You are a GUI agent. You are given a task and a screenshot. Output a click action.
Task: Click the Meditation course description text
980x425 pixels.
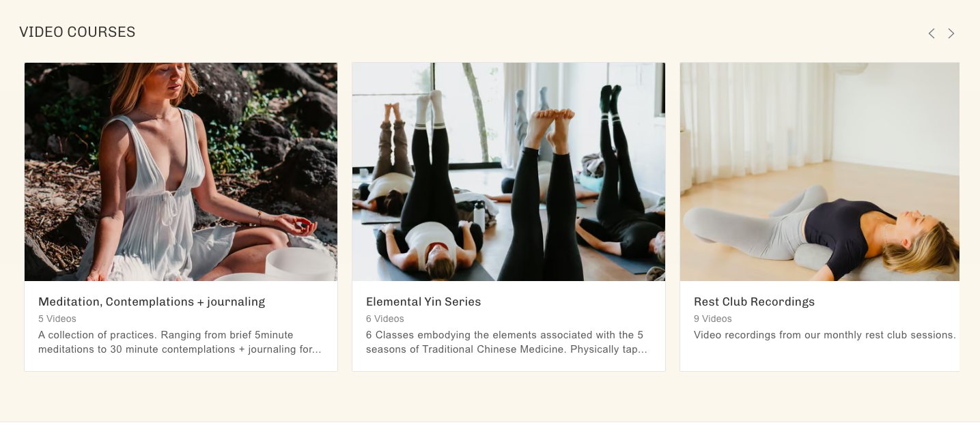click(180, 342)
